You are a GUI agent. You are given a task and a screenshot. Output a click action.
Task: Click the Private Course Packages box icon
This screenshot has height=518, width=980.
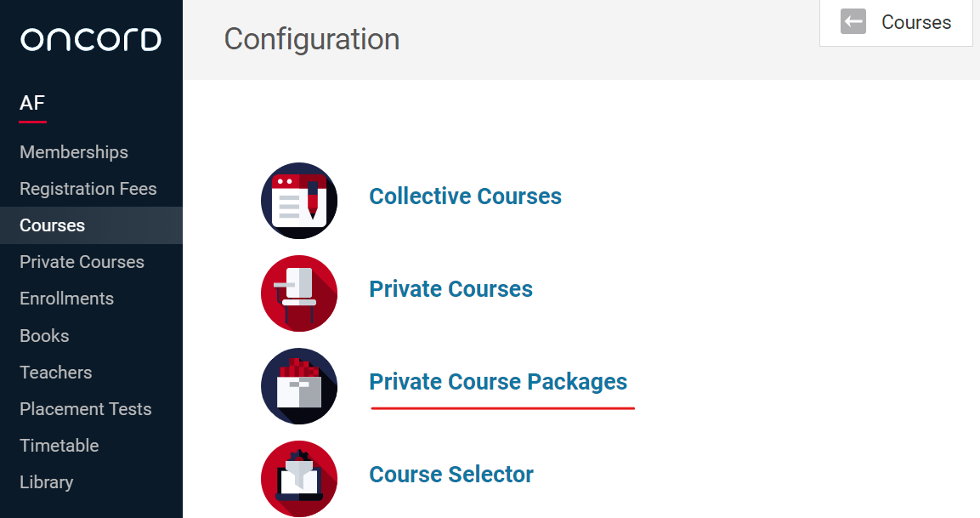(298, 386)
